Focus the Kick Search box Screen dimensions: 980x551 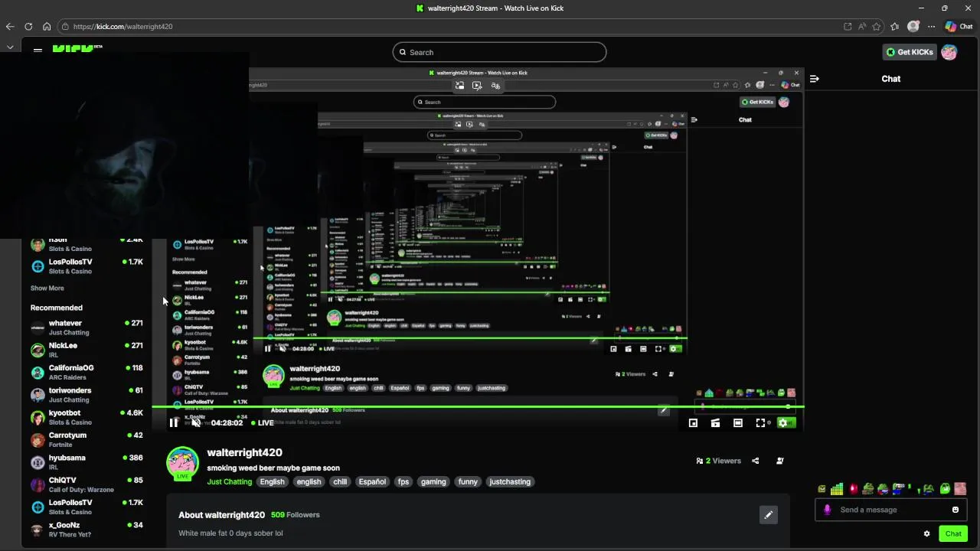pyautogui.click(x=500, y=52)
